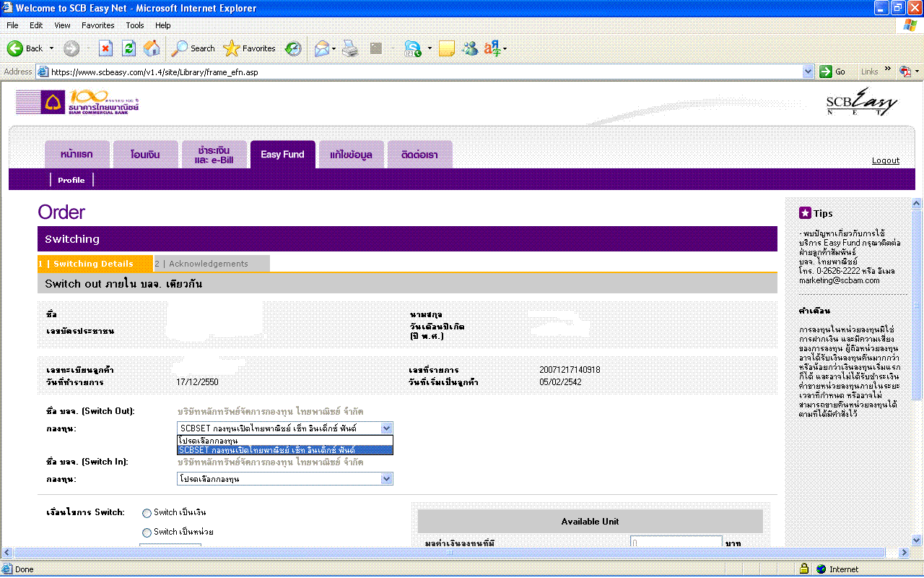Switch to the แก้ไขข้อมูล tab

352,155
